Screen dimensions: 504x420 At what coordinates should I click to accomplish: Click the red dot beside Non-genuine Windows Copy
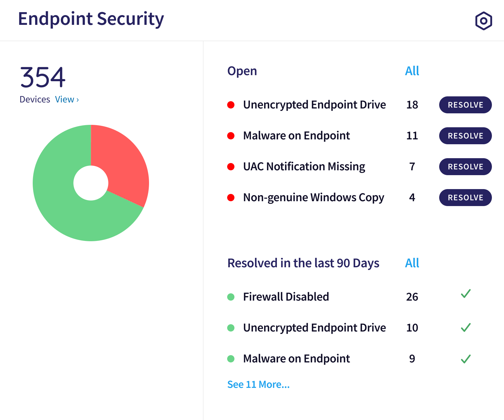pyautogui.click(x=232, y=198)
